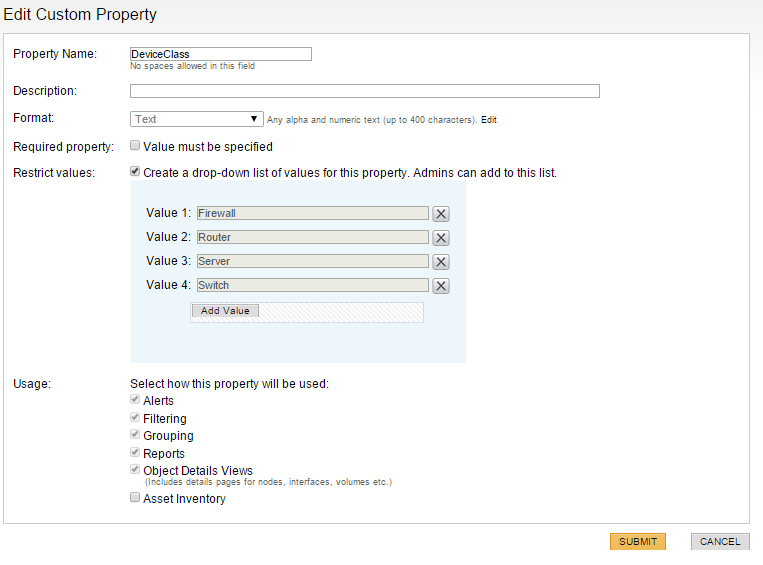Image resolution: width=763 pixels, height=565 pixels.
Task: Click the Edit link beside the format description
Action: (x=489, y=120)
